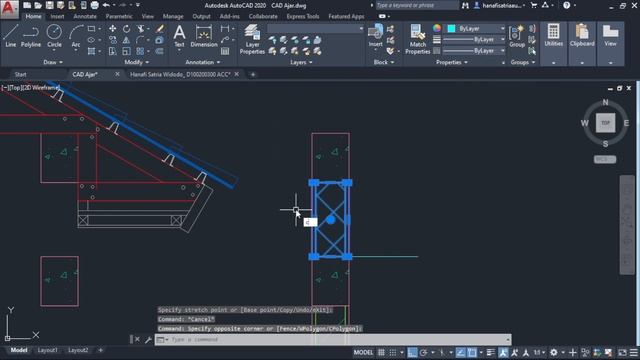Click the Copy tool in Modify
Screen dimensions: 640x360
coord(112,40)
